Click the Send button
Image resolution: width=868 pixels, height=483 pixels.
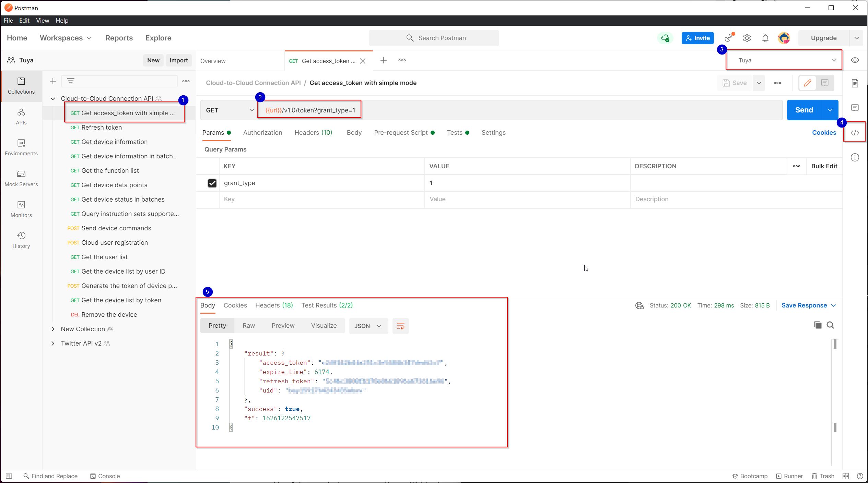[805, 110]
